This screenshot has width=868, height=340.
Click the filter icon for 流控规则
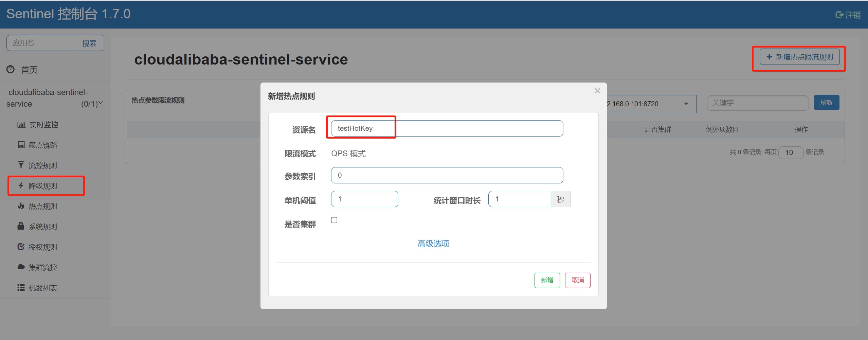point(21,165)
